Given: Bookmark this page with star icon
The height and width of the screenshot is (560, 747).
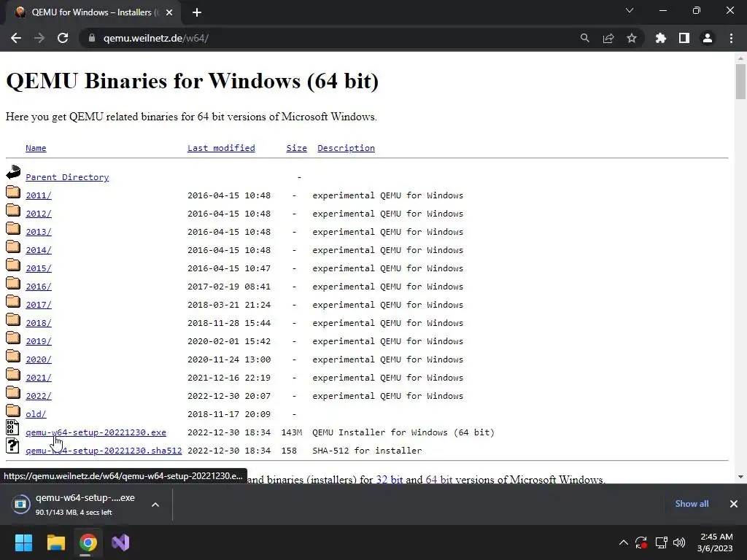Looking at the screenshot, I should click(x=631, y=38).
